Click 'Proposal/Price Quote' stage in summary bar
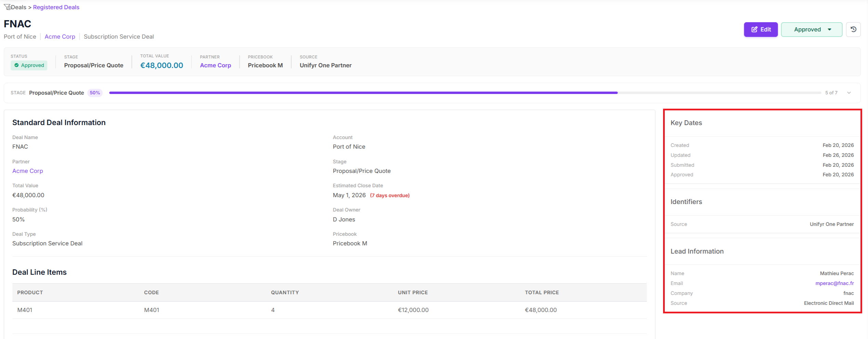 [x=94, y=65]
